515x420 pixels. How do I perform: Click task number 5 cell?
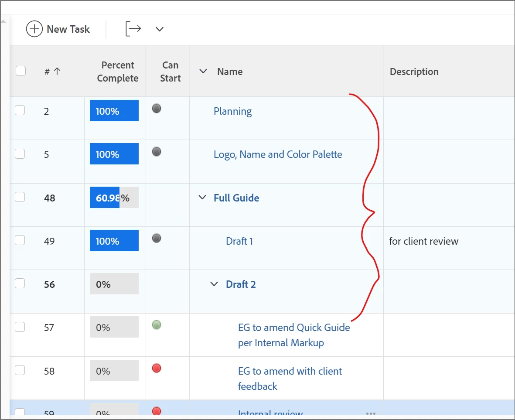click(x=46, y=154)
